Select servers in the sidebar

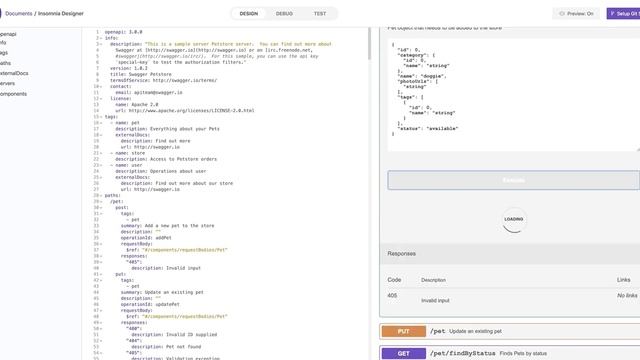click(x=7, y=83)
